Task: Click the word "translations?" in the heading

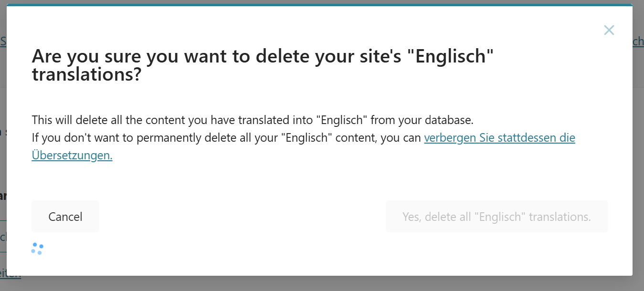Action: (86, 75)
